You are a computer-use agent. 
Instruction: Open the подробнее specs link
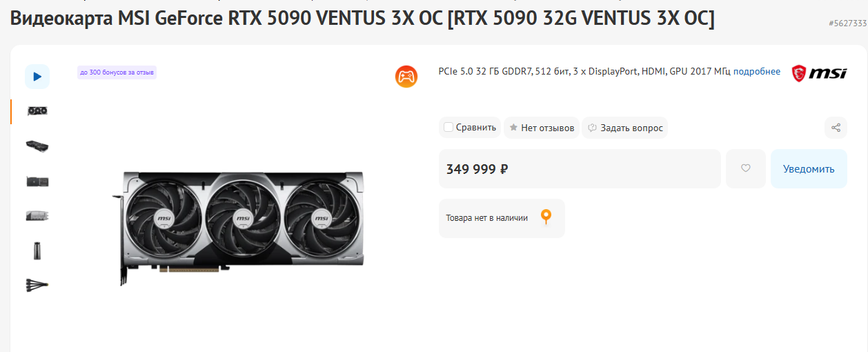coord(757,72)
